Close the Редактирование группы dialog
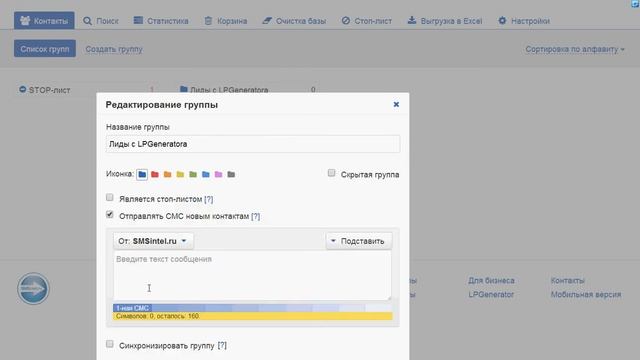The image size is (640, 360). (x=396, y=104)
